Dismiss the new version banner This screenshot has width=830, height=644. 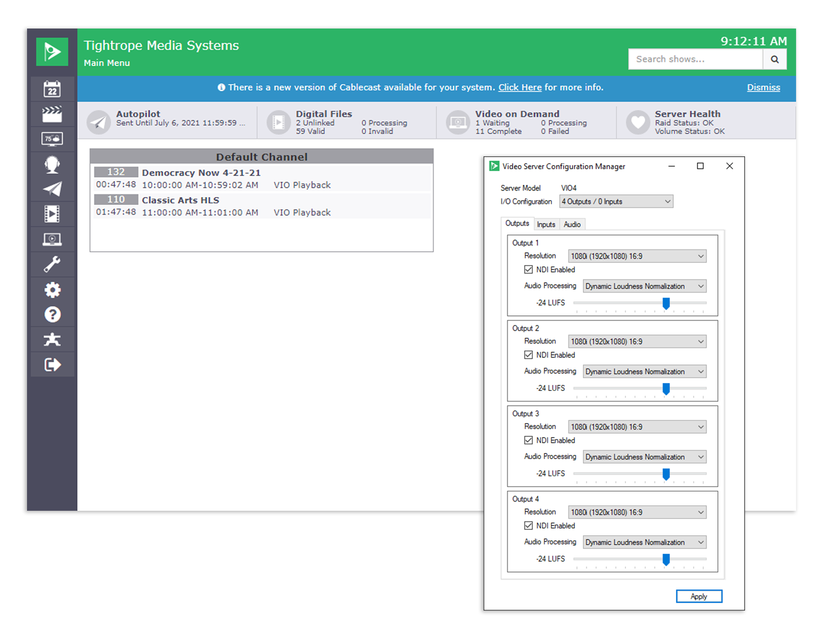click(x=763, y=88)
